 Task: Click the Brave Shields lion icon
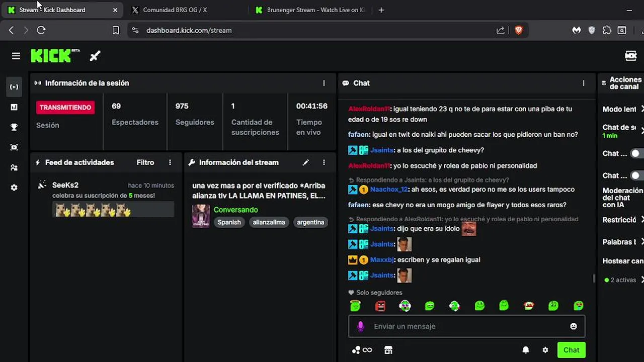[519, 30]
